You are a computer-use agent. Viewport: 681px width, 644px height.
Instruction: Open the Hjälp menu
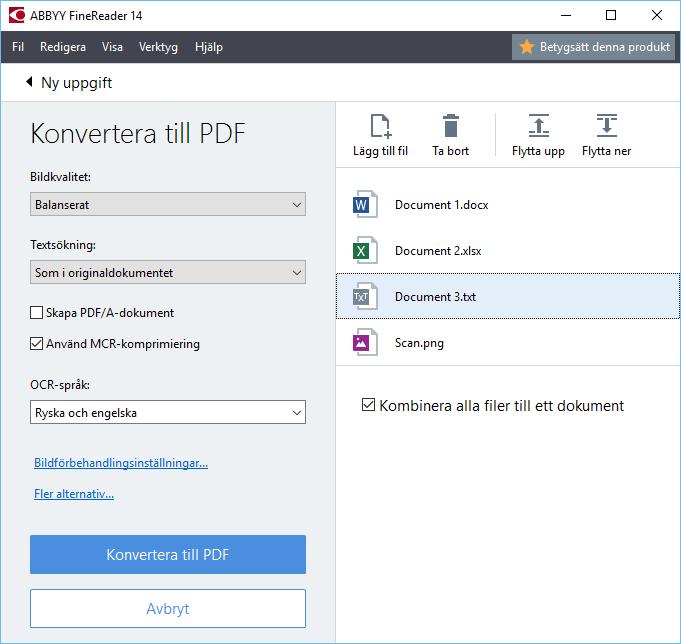(209, 47)
